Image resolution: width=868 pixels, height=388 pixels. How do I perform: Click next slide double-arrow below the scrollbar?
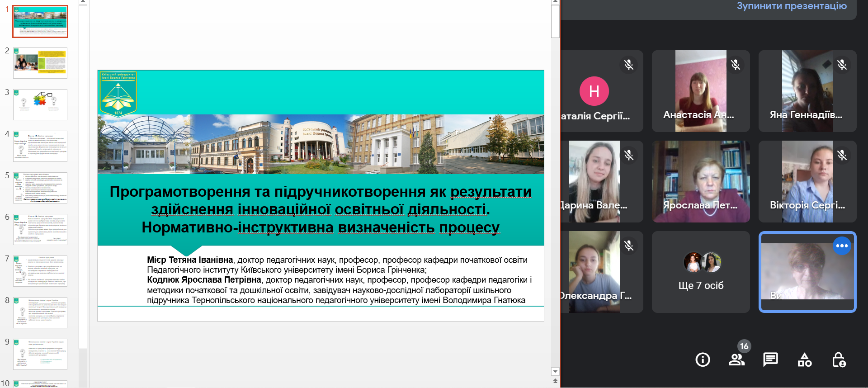coord(556,382)
